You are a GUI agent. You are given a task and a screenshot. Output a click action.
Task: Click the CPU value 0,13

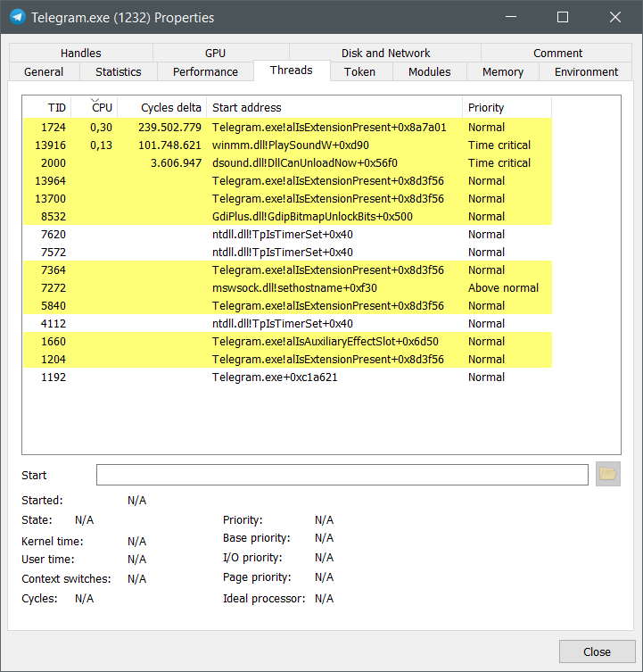pyautogui.click(x=101, y=145)
